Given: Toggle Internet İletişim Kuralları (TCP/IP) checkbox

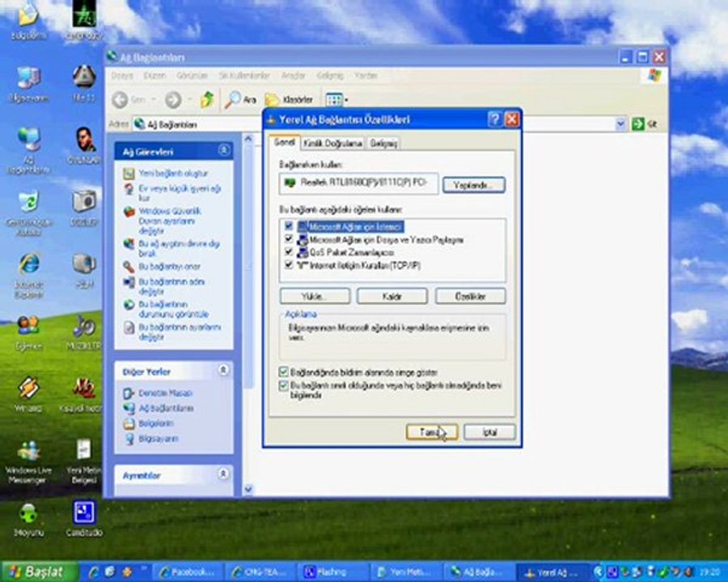Looking at the screenshot, I should coord(289,265).
